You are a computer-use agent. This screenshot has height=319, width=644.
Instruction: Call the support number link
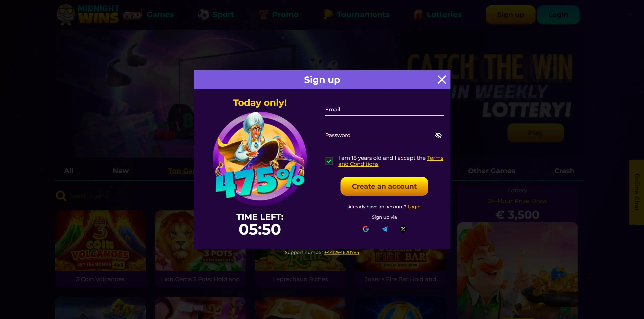(342, 252)
